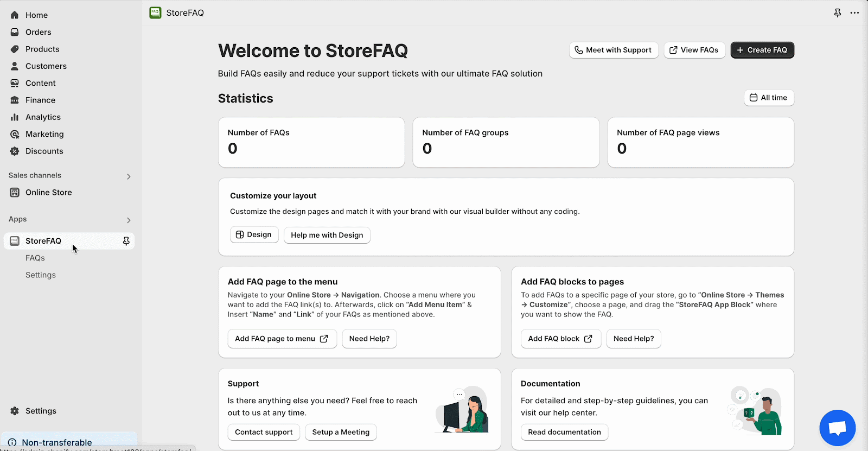
Task: Click Help me with Design
Action: [327, 235]
